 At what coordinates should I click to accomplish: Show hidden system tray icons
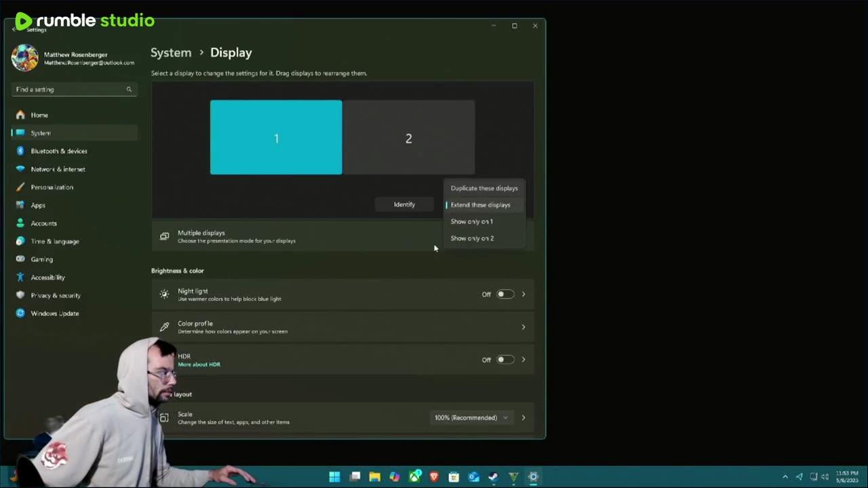pyautogui.click(x=785, y=477)
